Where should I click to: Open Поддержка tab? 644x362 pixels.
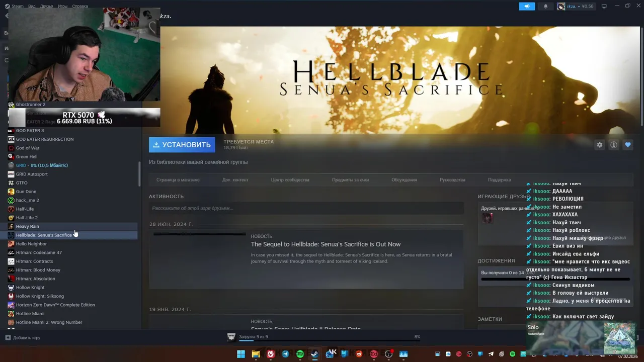(499, 180)
